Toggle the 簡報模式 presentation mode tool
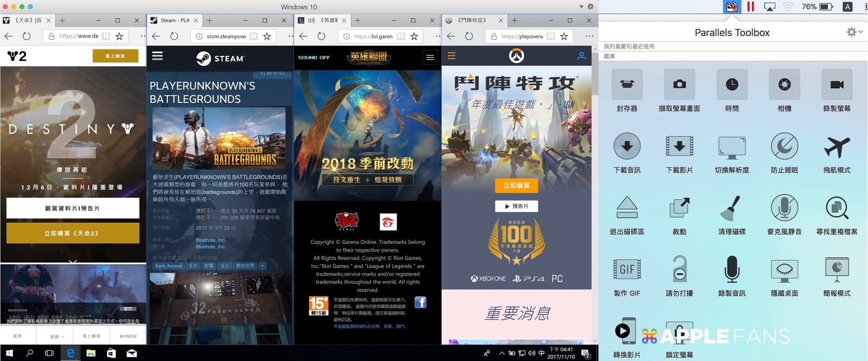868x361 pixels. pos(837,269)
